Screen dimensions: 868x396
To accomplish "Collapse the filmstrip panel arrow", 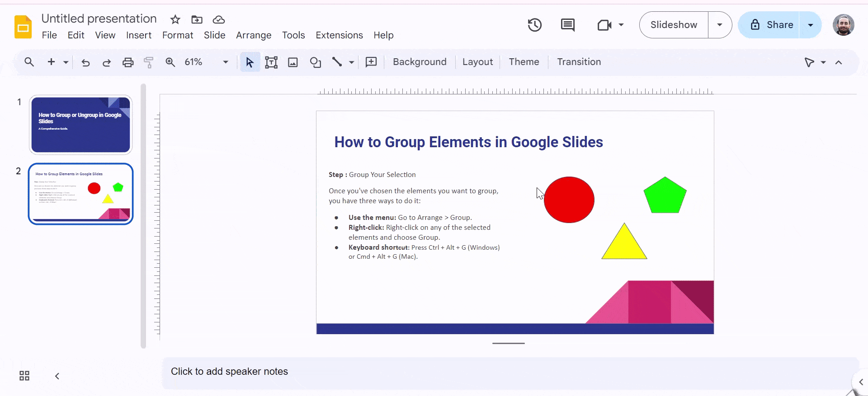I will click(x=57, y=376).
